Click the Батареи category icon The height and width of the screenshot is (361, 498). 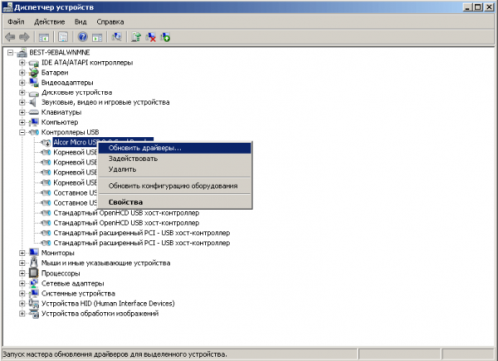coord(34,73)
